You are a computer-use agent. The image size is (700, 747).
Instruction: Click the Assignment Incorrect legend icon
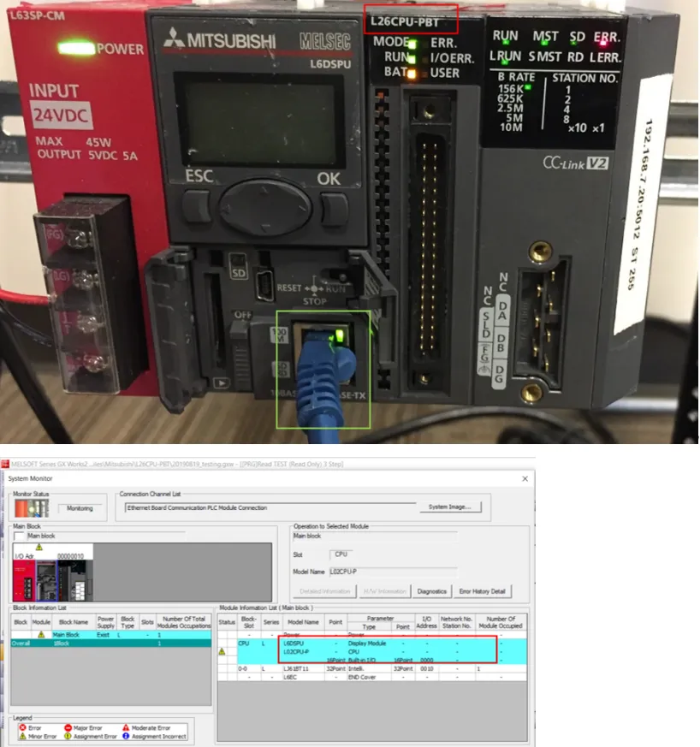click(126, 736)
